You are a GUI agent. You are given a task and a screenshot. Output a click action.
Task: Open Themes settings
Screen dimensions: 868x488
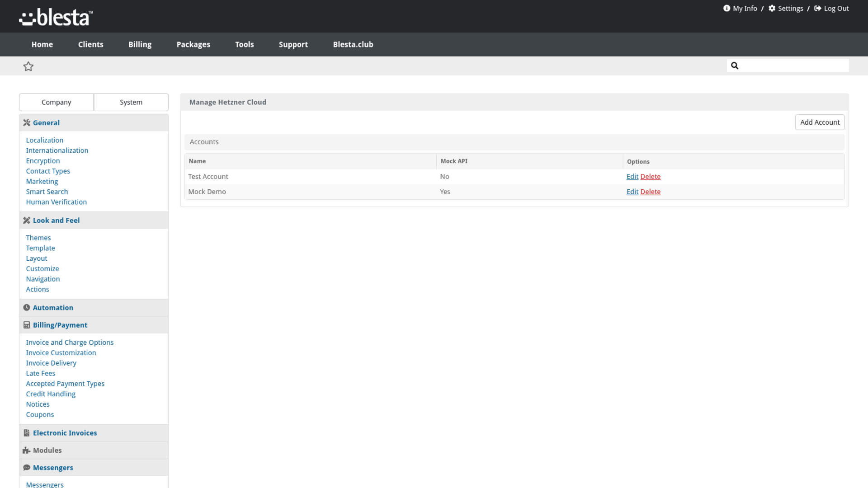click(x=38, y=238)
